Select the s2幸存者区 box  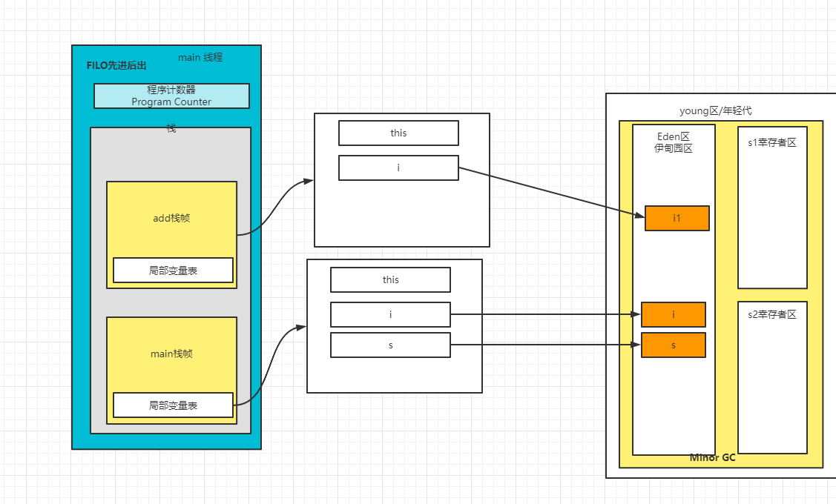click(772, 377)
